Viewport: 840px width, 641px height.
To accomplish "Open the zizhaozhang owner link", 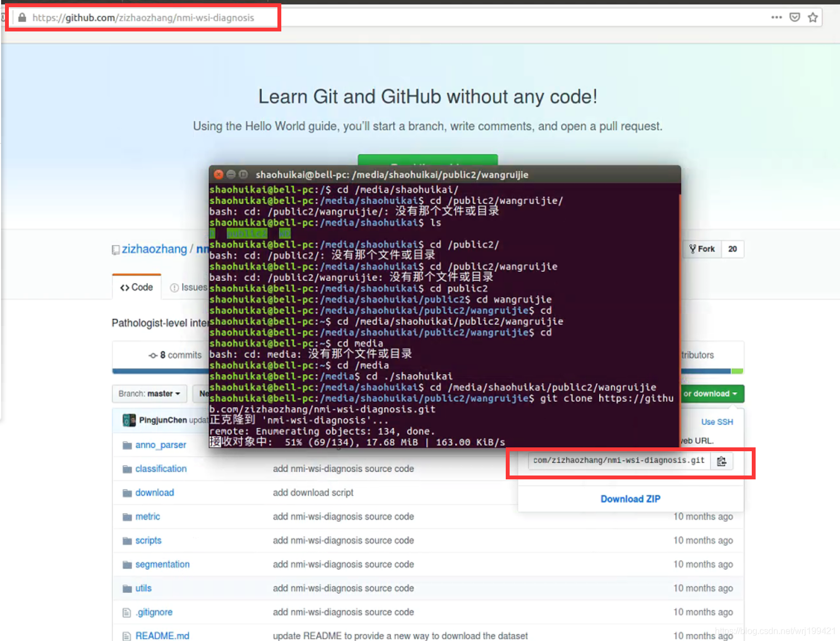I will click(x=154, y=249).
